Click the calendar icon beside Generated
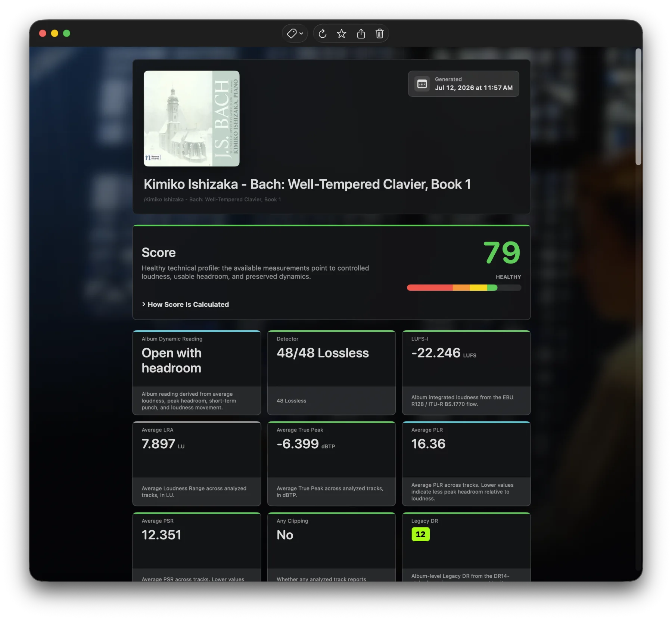The image size is (672, 620). [422, 84]
